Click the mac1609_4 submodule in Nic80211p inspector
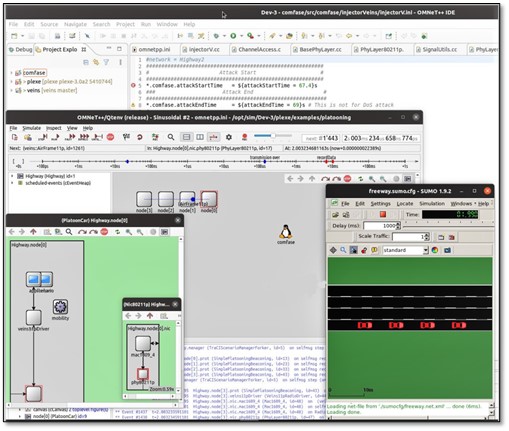 143,344
